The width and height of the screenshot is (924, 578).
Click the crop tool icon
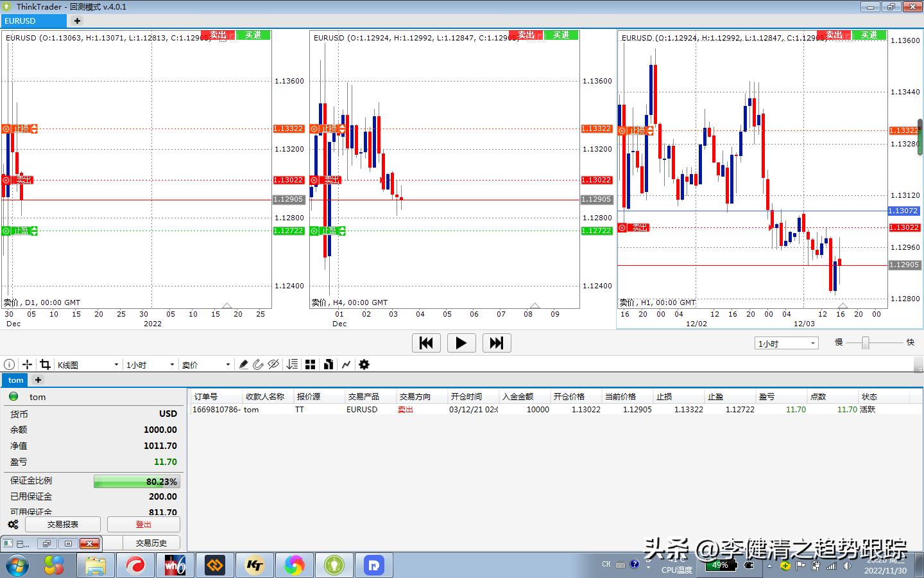click(x=45, y=364)
